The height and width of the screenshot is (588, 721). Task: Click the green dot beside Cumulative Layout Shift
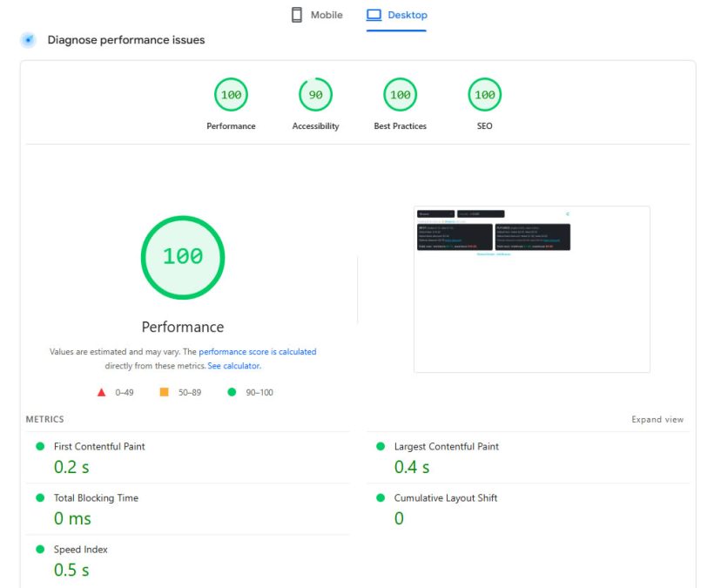point(381,497)
